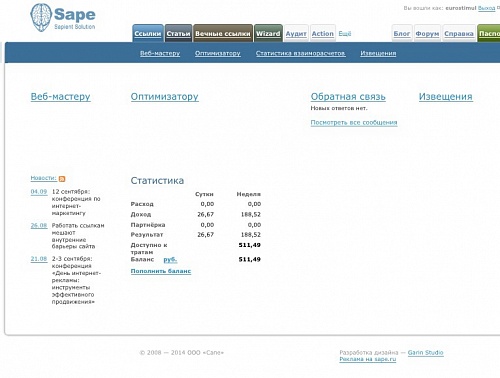Click the Сутки column header
500x378 pixels.
204,194
